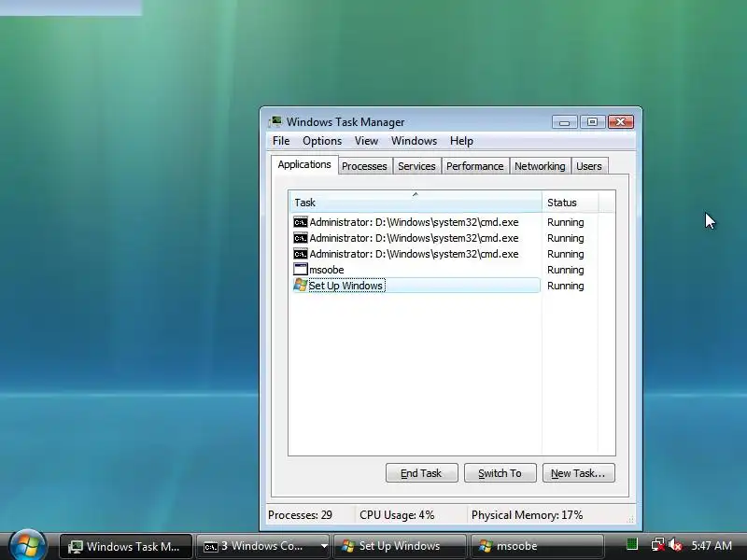The width and height of the screenshot is (747, 560).
Task: Close the Task Manager window
Action: tap(620, 122)
